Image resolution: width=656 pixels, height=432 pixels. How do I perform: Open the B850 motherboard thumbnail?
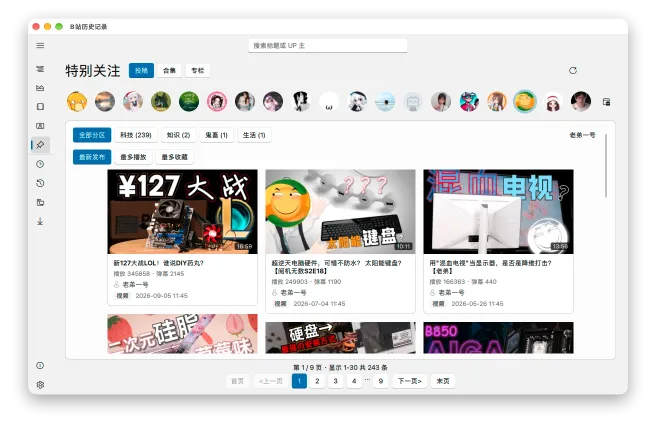point(498,338)
